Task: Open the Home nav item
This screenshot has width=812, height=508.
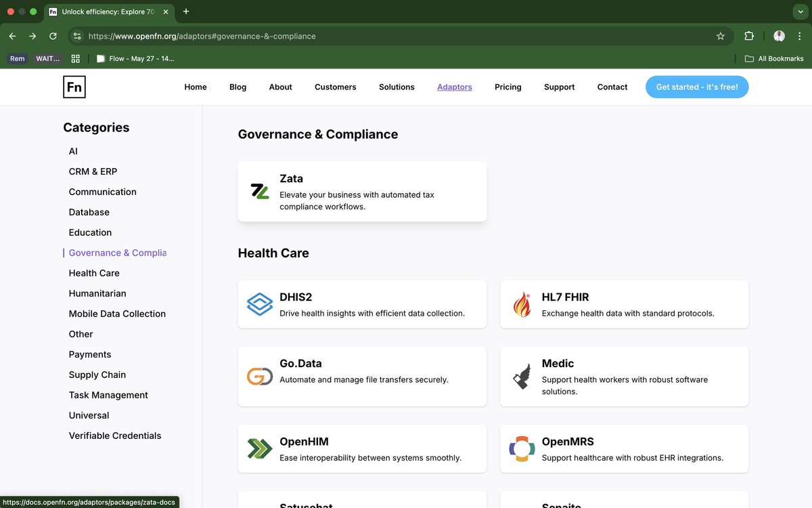Action: (196, 87)
